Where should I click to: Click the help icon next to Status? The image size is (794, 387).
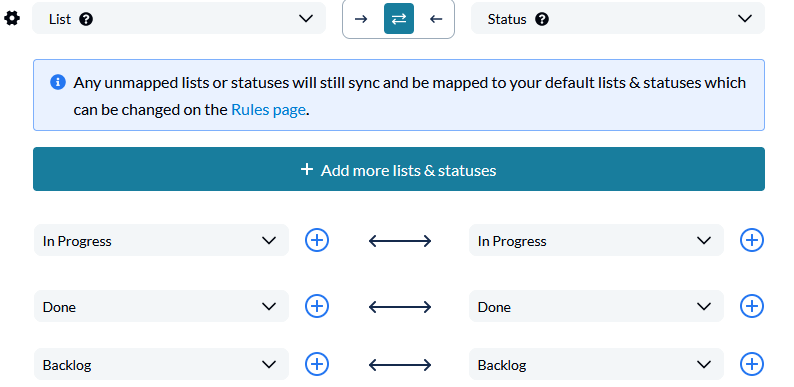coord(542,19)
